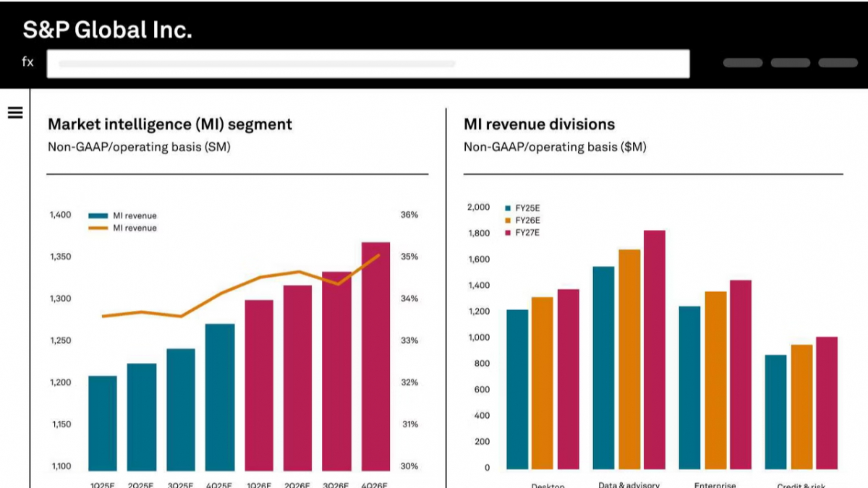Select the Credit & risk FY25E teal bar
The width and height of the screenshot is (868, 488).
tap(775, 412)
